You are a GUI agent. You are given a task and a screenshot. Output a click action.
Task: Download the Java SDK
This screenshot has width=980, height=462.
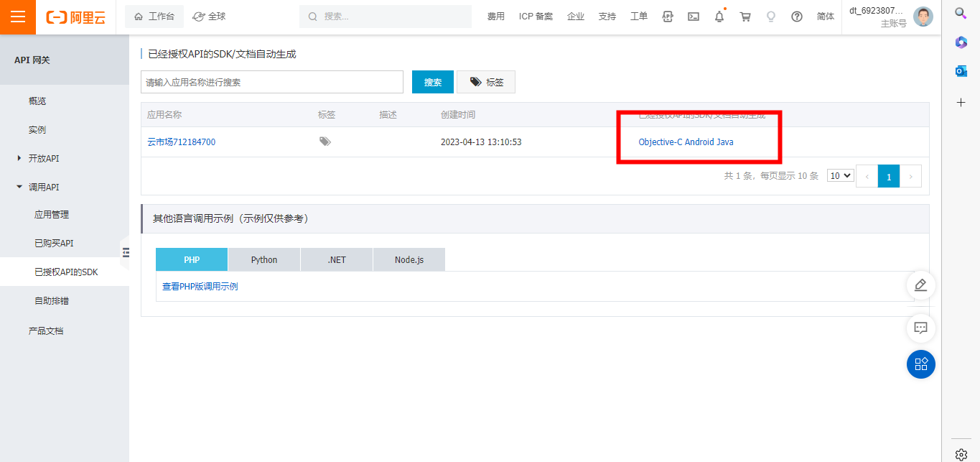click(x=725, y=142)
